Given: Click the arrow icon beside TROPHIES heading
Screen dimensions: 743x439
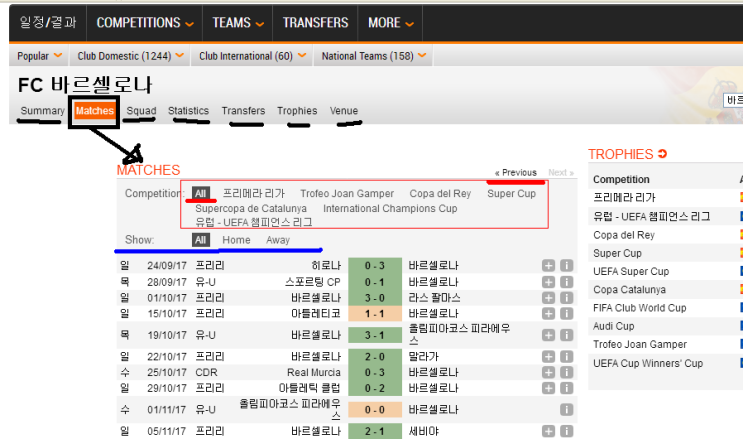Looking at the screenshot, I should pyautogui.click(x=662, y=154).
